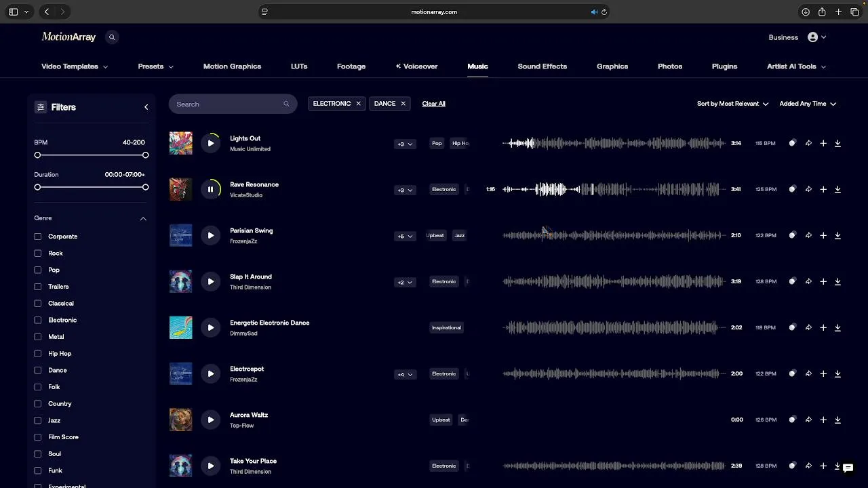Download the Parisian Swing track
Viewport: 868px width, 488px height.
tap(837, 235)
